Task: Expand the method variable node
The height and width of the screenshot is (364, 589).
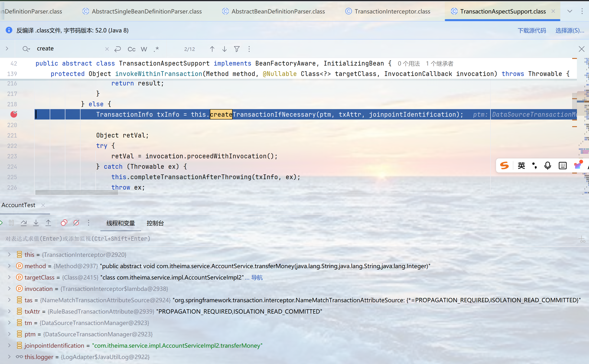Action: pyautogui.click(x=9, y=266)
